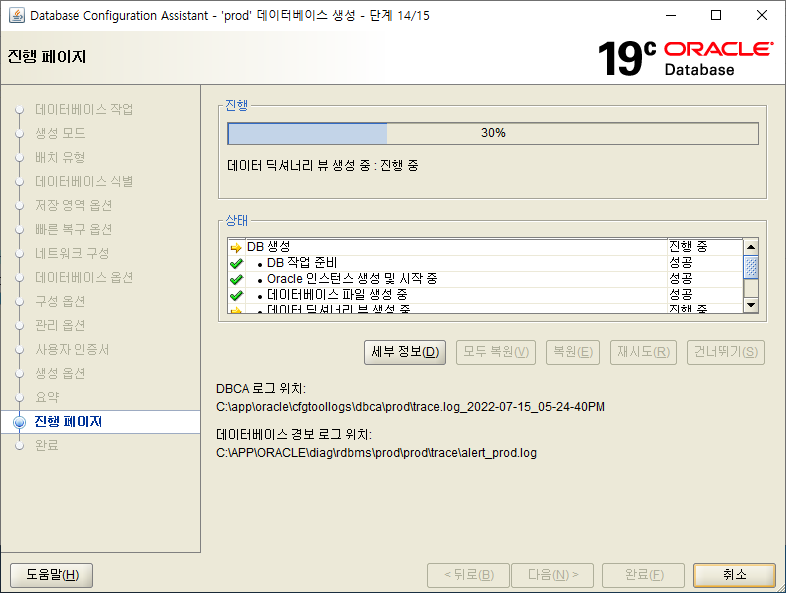Click the 진행 페이지 step bullet icon
The height and width of the screenshot is (593, 786).
coord(20,422)
